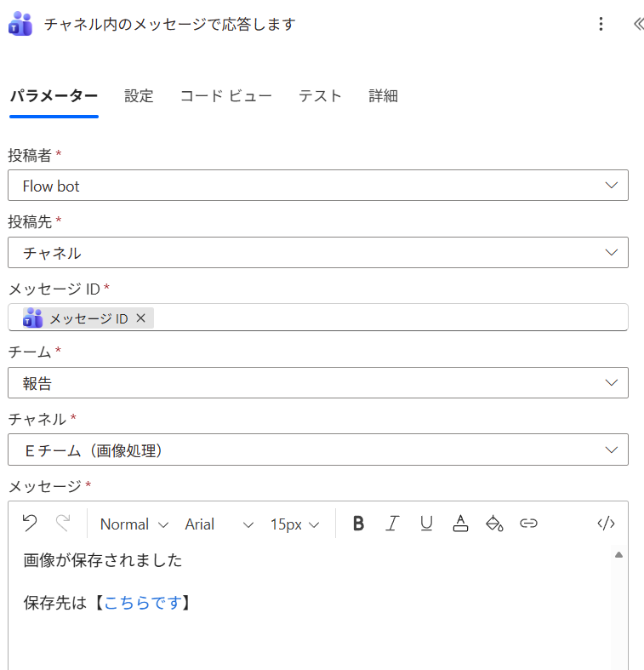
Task: Open the highlight fill color bucket
Action: (494, 523)
